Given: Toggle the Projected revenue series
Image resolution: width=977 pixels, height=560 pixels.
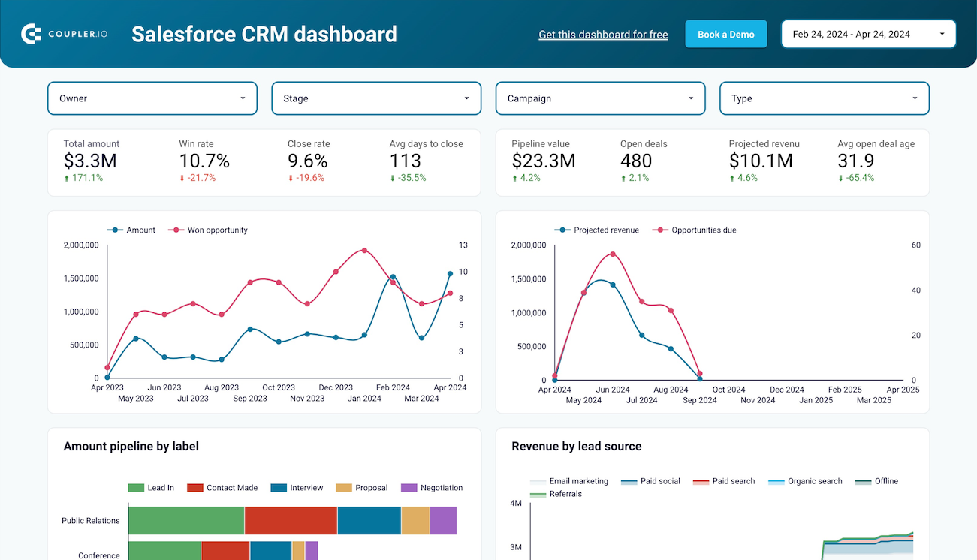Looking at the screenshot, I should (597, 230).
